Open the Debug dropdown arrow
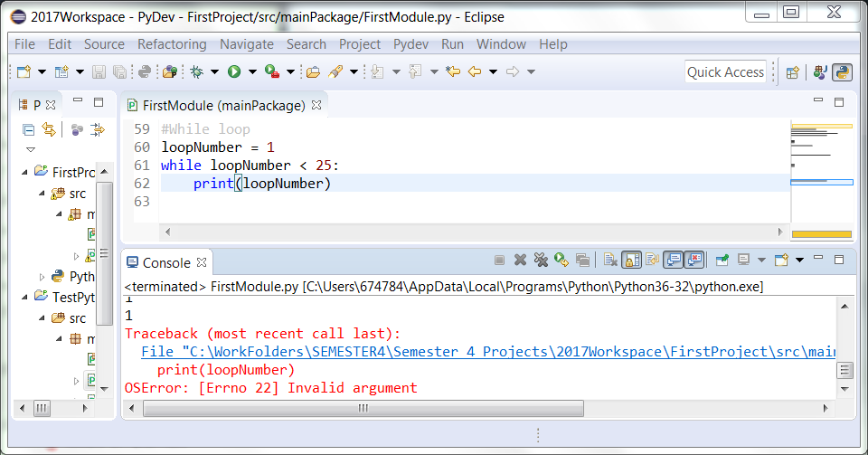This screenshot has width=868, height=455. (215, 72)
